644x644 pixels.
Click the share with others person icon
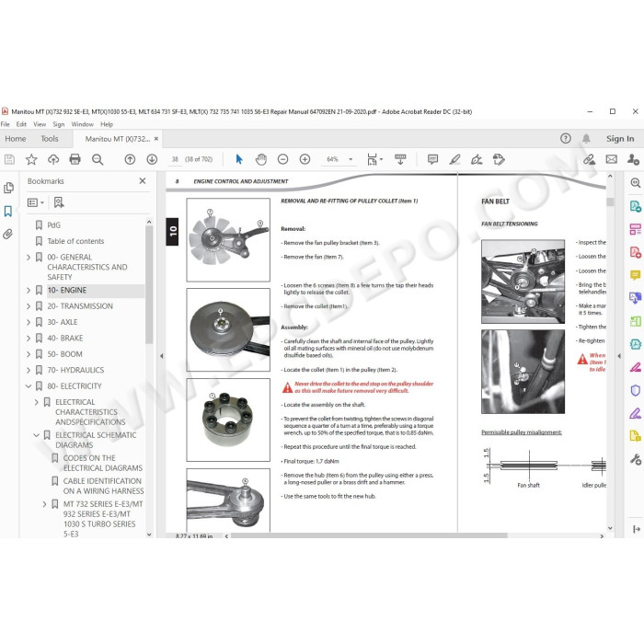(x=633, y=159)
